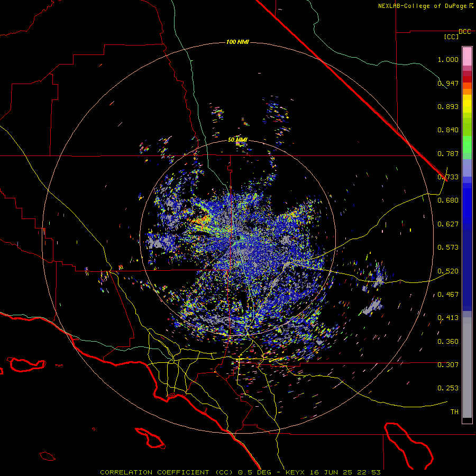This screenshot has width=476, height=476.
Task: Click the 100 NMI range ring label
Action: click(237, 42)
